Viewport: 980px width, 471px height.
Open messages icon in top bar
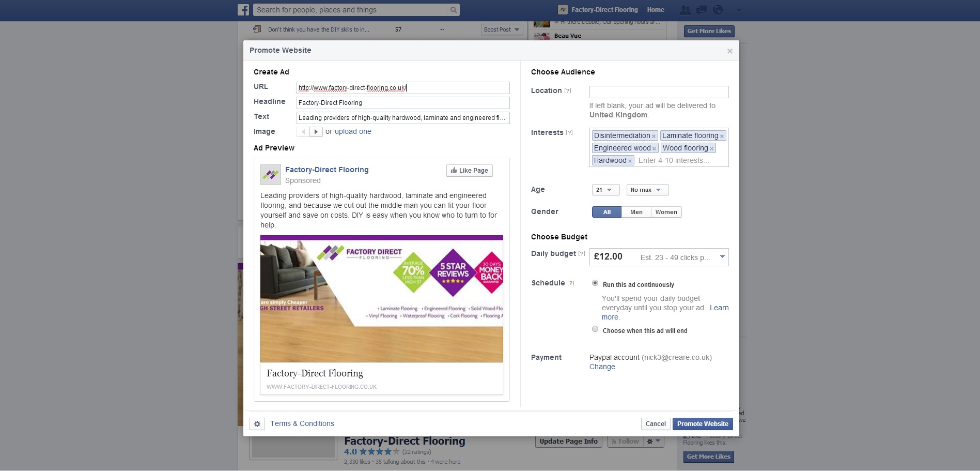[x=702, y=10]
